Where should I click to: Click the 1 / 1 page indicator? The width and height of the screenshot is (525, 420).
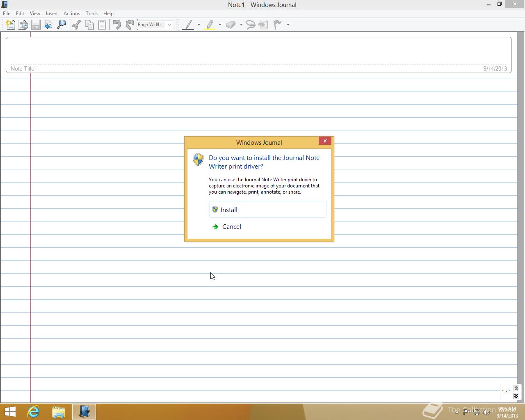[506, 392]
